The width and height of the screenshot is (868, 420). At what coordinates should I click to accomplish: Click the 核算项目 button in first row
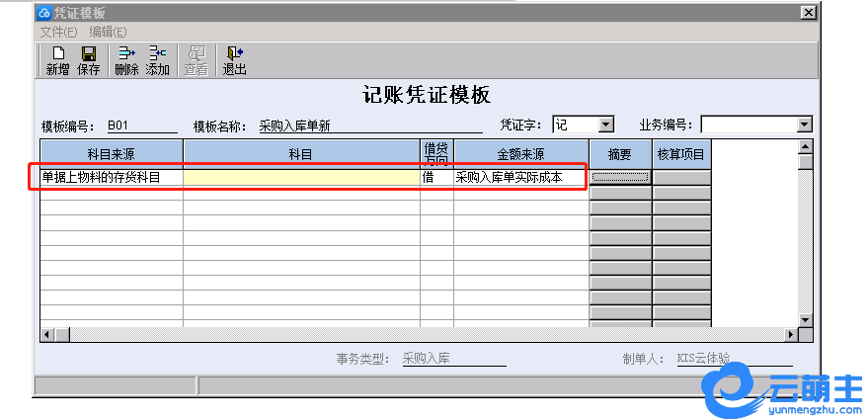click(x=681, y=177)
